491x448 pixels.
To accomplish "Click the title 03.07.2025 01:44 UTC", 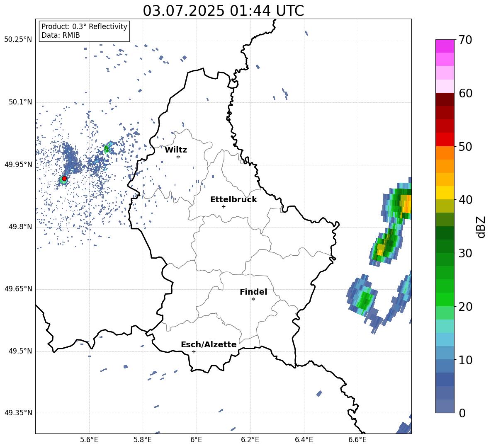I will [223, 11].
